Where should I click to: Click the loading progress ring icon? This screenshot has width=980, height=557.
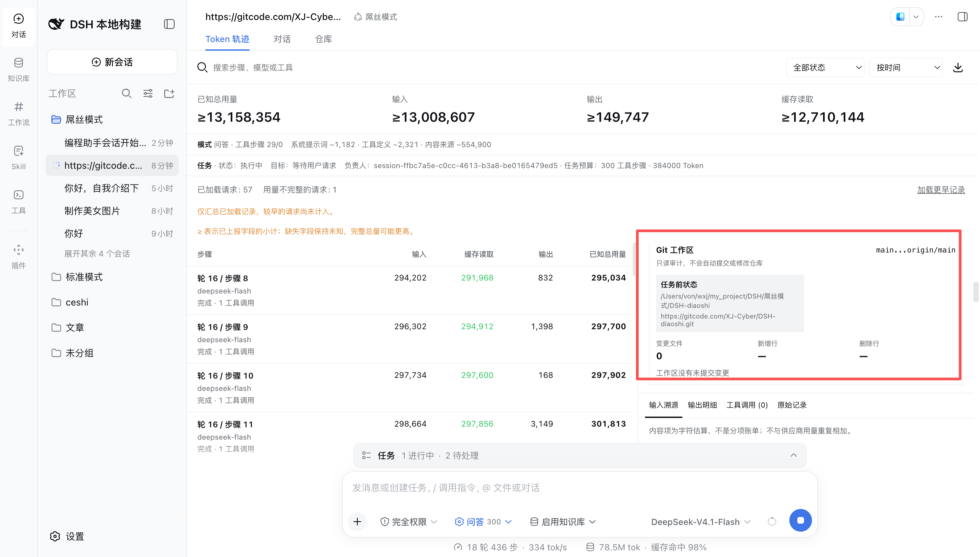[772, 522]
